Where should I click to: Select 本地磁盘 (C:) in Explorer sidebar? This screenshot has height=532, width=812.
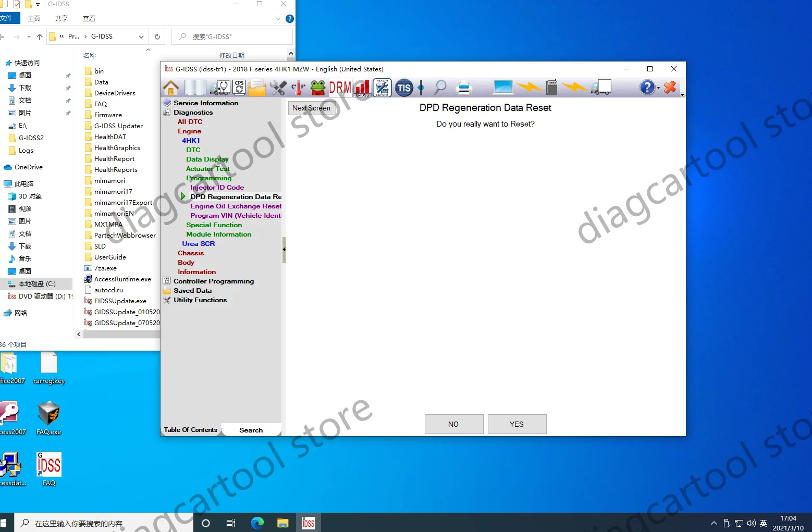tap(36, 284)
